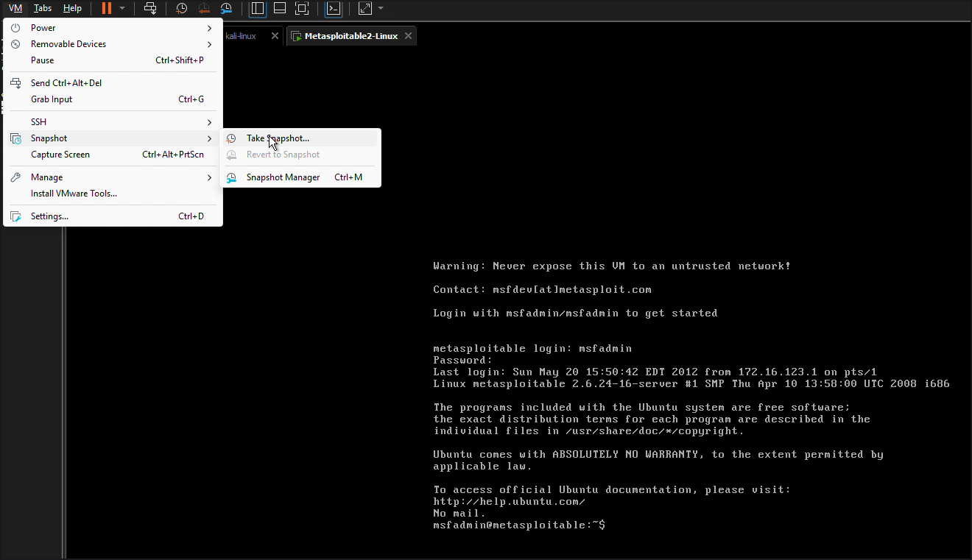The image size is (972, 560).
Task: Click the Manage submenu chevron arrow
Action: [x=210, y=177]
